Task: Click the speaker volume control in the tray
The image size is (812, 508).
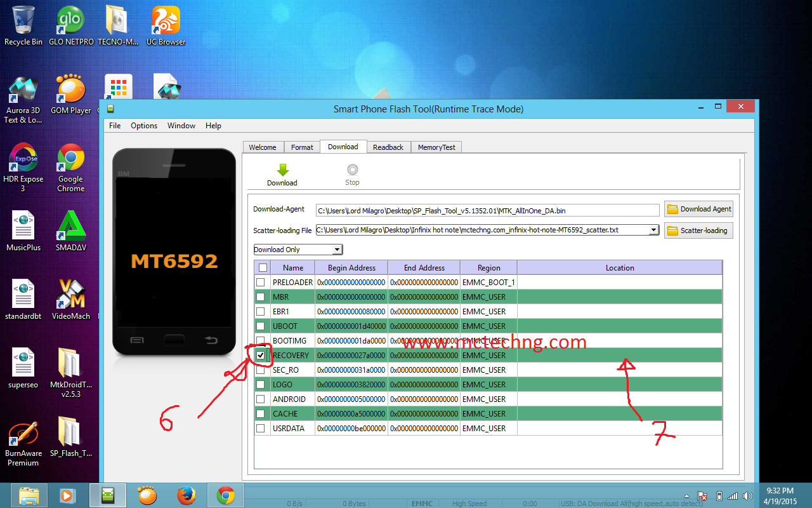Action: pos(749,496)
